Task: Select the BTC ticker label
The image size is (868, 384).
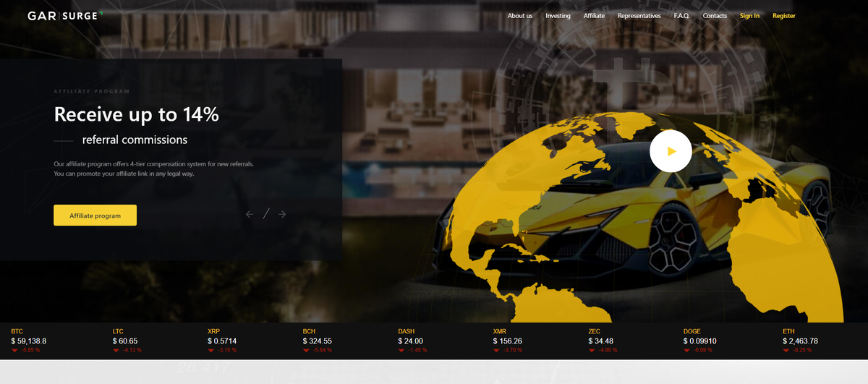Action: [x=17, y=331]
